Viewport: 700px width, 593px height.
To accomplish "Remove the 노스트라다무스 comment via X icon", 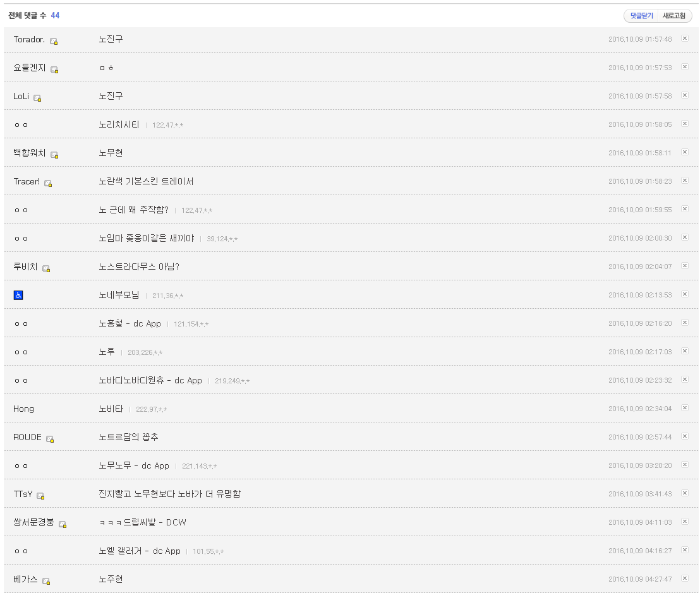I will coord(684,266).
